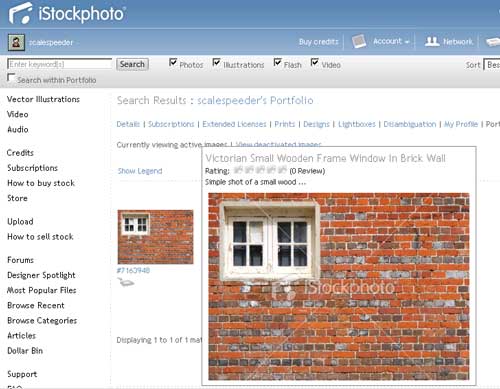Screen dimensions: 500x389
Task: Open the brick wall window thumbnail
Action: tap(155, 237)
